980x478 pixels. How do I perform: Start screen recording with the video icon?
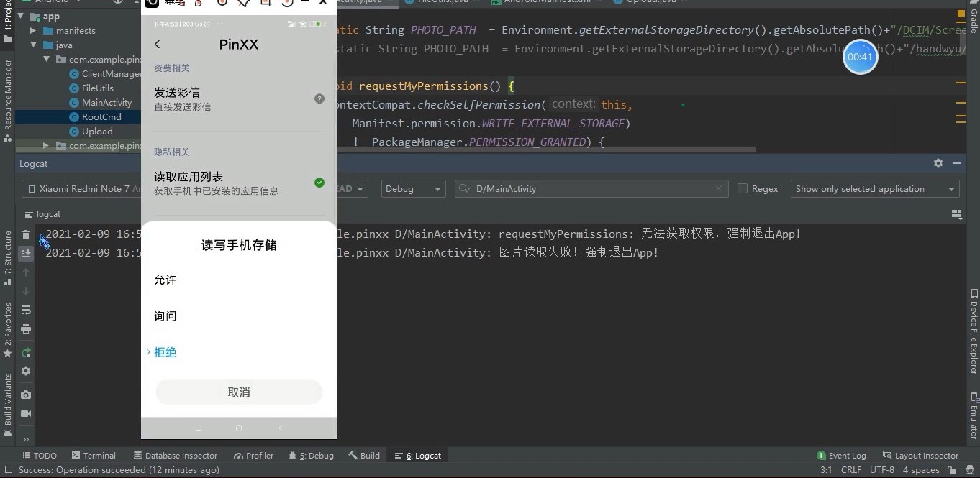click(26, 414)
